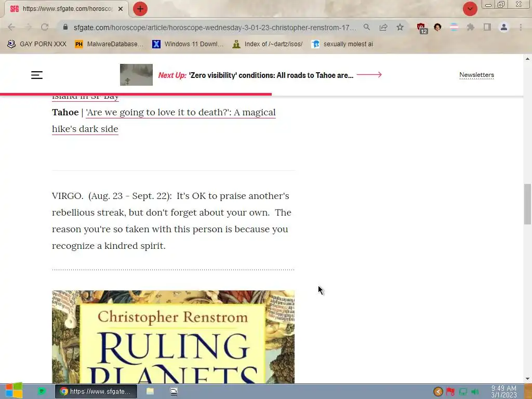
Task: Click the striped flag extension icon
Action: click(454, 27)
